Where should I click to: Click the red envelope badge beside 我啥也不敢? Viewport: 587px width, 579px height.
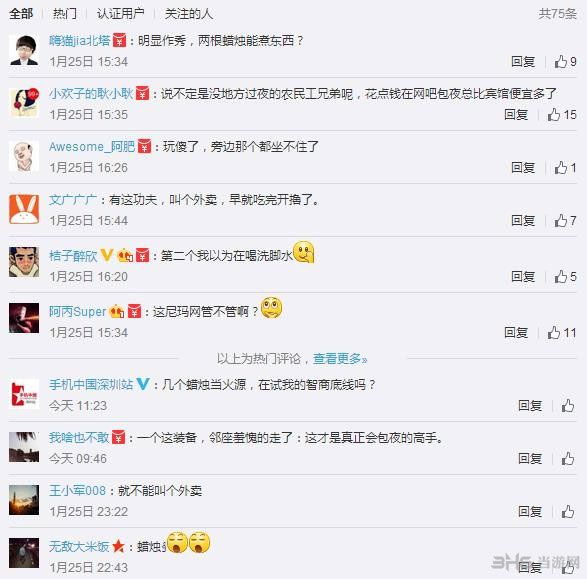click(118, 437)
